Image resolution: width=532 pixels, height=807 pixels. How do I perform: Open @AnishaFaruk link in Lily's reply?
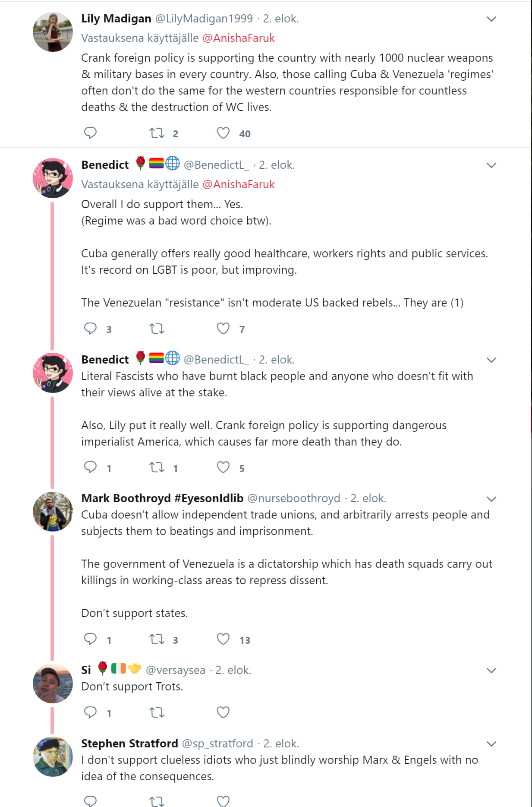(x=239, y=38)
